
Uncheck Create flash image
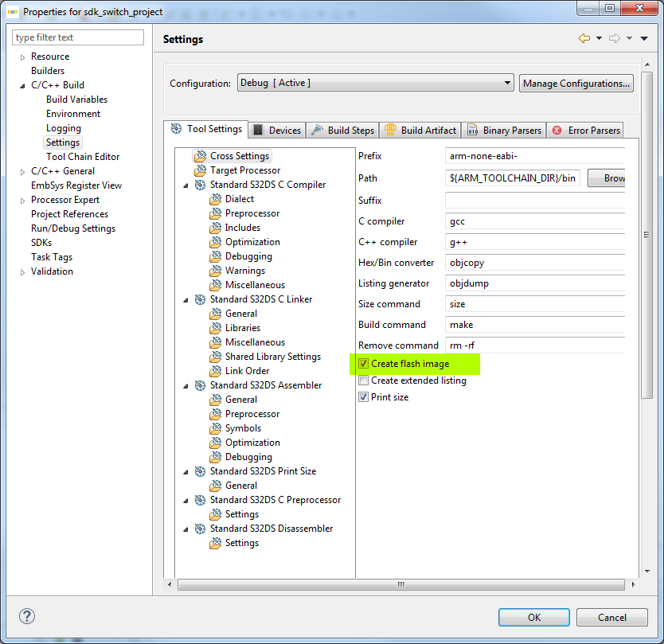[x=363, y=364]
